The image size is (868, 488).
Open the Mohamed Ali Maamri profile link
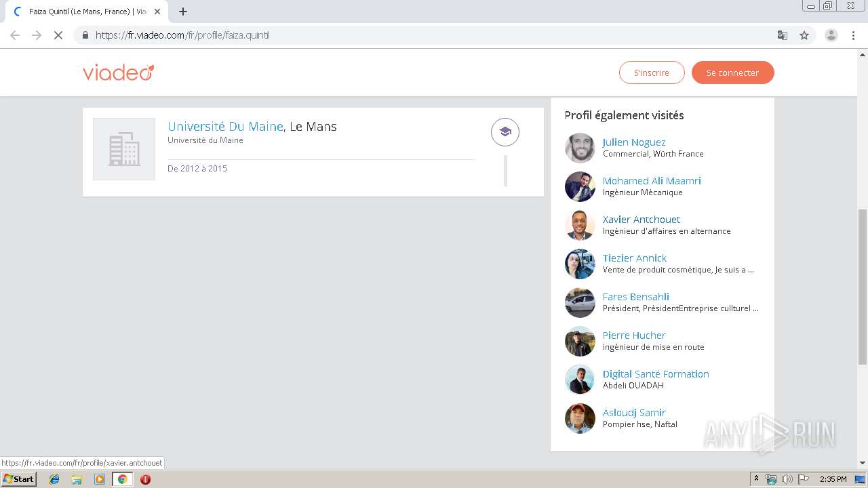(x=652, y=181)
